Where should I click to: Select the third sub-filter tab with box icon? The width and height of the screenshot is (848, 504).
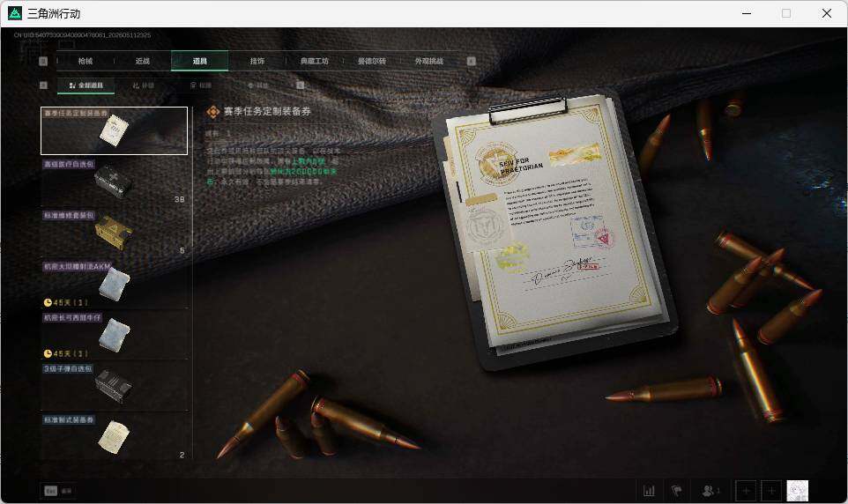[201, 85]
